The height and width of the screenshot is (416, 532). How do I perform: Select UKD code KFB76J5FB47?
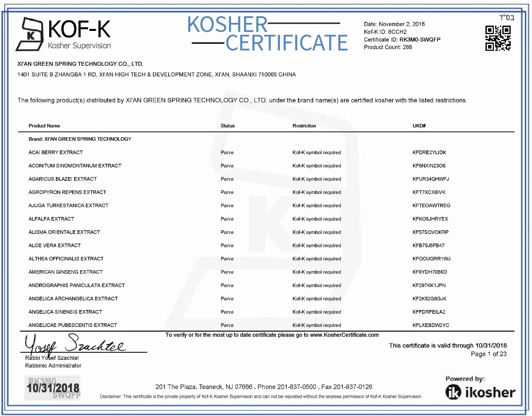pos(428,245)
